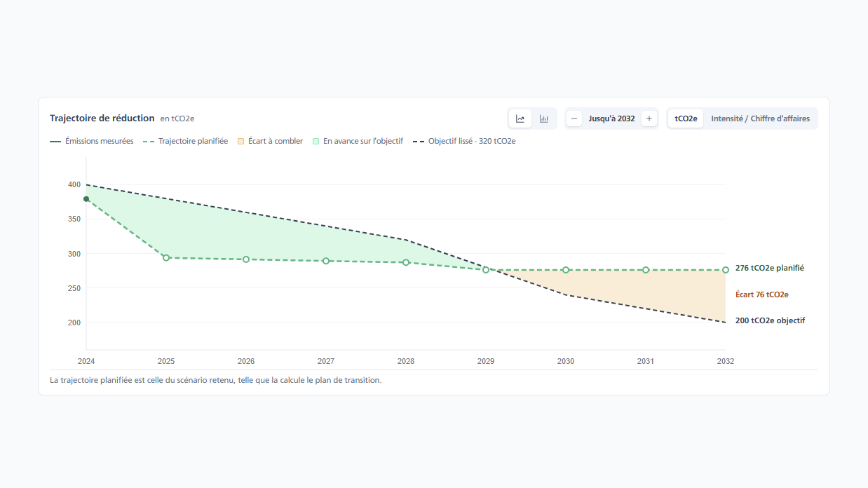Click the 300 value on the y-axis
This screenshot has height=488, width=868.
tap(74, 253)
